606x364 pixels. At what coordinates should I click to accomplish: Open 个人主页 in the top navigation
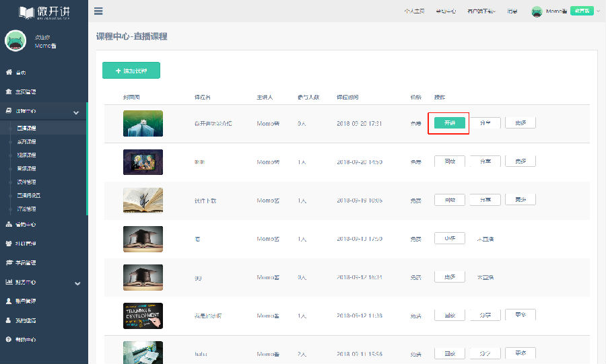(414, 11)
